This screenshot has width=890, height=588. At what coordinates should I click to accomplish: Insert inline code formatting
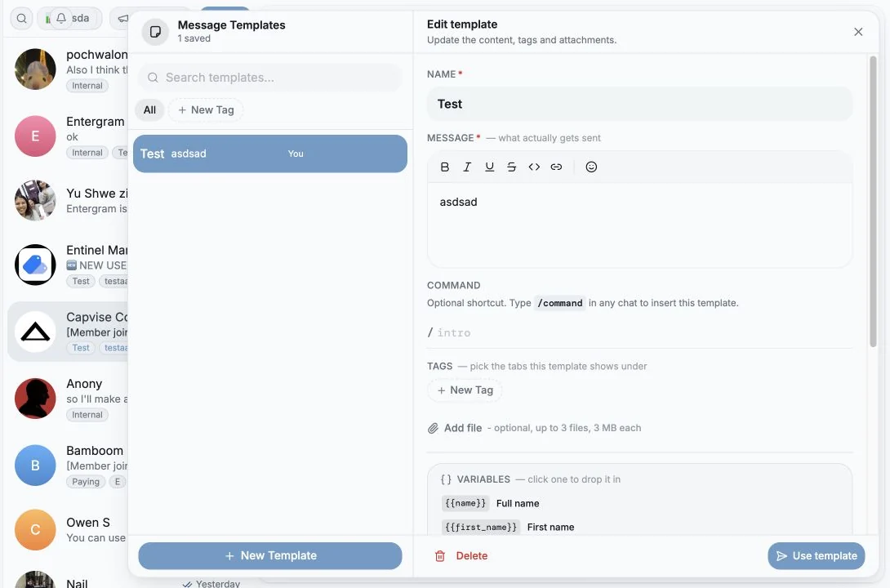point(534,167)
